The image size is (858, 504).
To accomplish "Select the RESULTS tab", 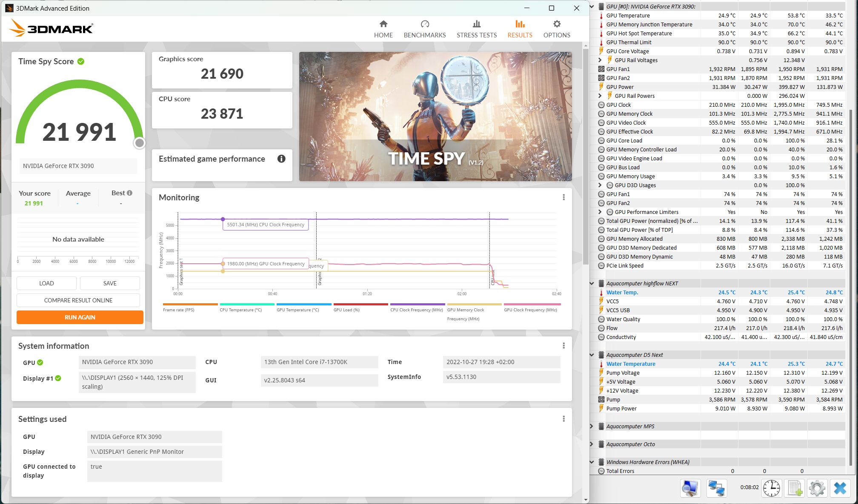I will [x=520, y=29].
